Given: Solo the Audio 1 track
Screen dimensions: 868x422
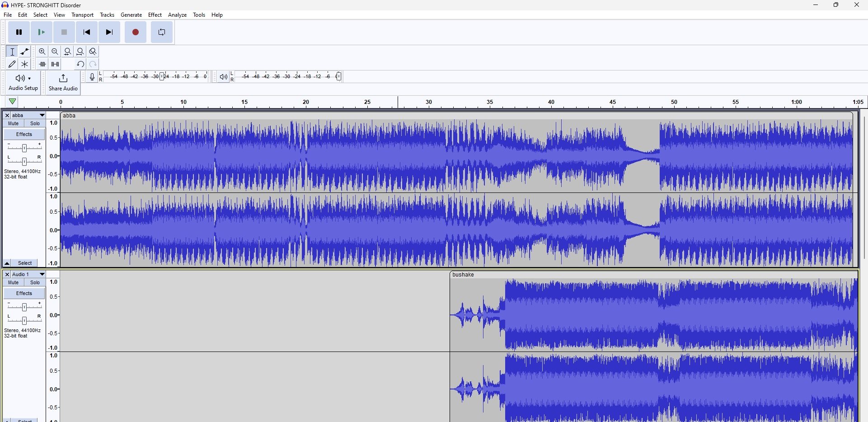Looking at the screenshot, I should 35,283.
